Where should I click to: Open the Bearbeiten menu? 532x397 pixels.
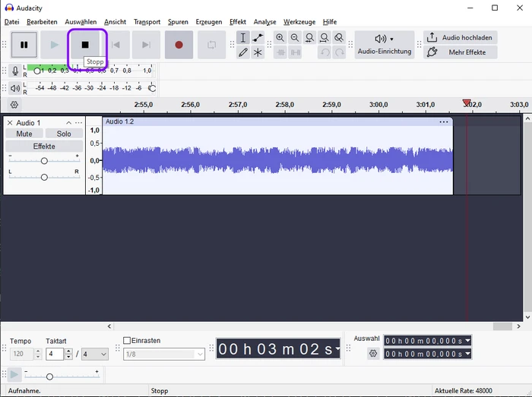[42, 22]
